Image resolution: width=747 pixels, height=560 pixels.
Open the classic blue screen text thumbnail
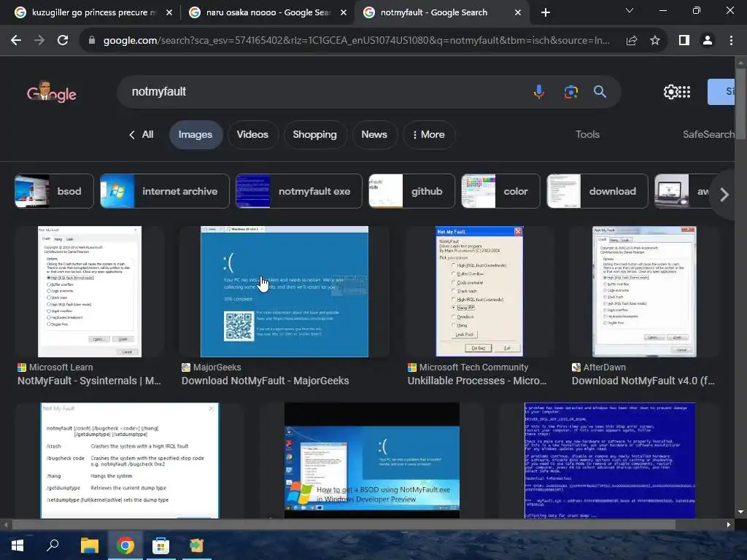[x=610, y=461]
